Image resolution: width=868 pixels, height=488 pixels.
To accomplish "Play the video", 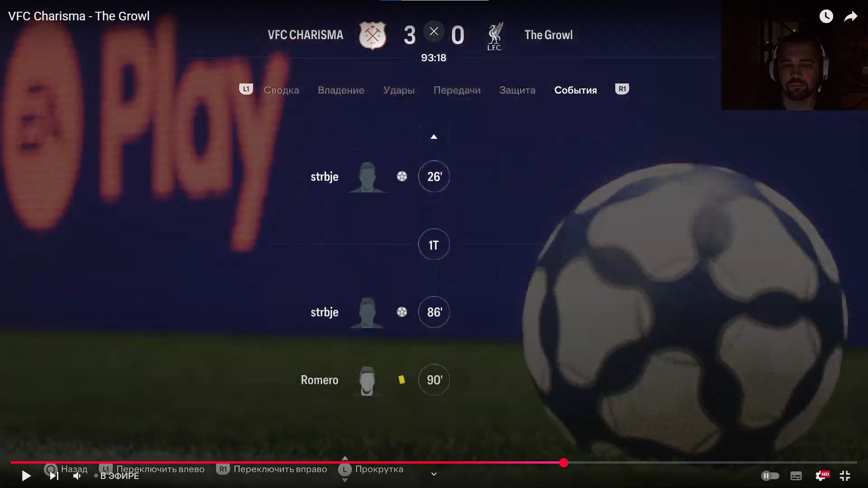I will point(26,476).
